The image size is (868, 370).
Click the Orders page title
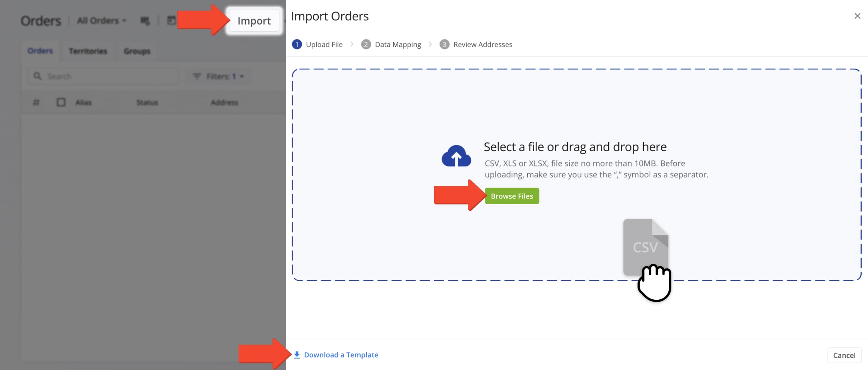click(41, 21)
